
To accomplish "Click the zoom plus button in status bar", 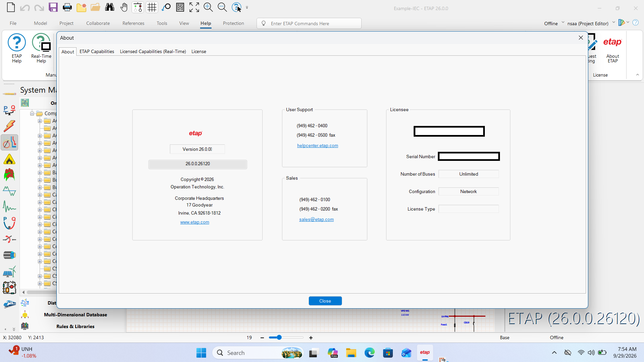I will [x=311, y=337].
